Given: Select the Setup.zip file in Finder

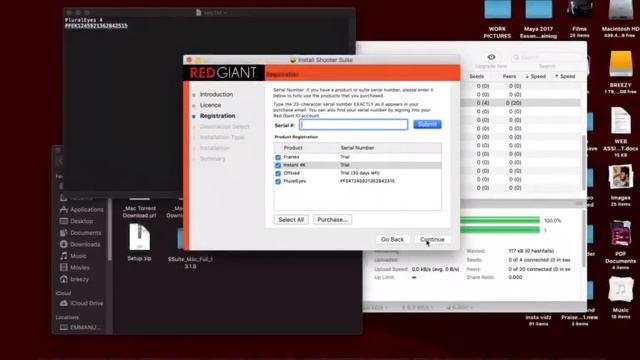Looking at the screenshot, I should (x=139, y=242).
